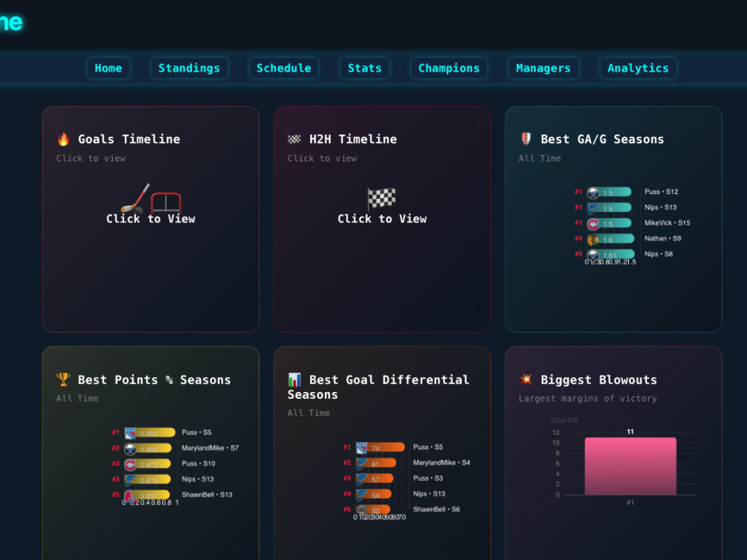
Task: Click the bar chart icon beside Best Goal Differential
Action: point(294,379)
